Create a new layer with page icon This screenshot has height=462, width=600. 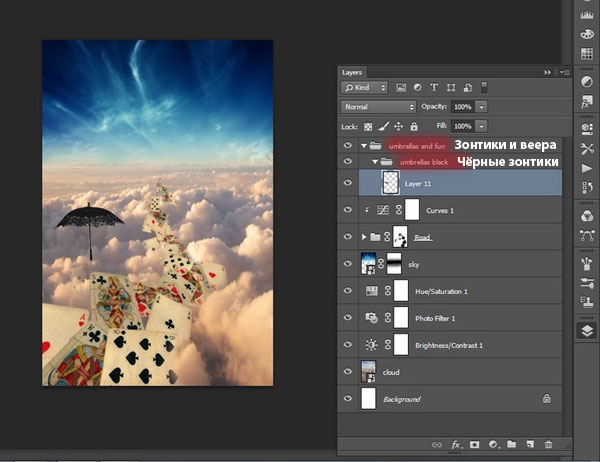530,444
